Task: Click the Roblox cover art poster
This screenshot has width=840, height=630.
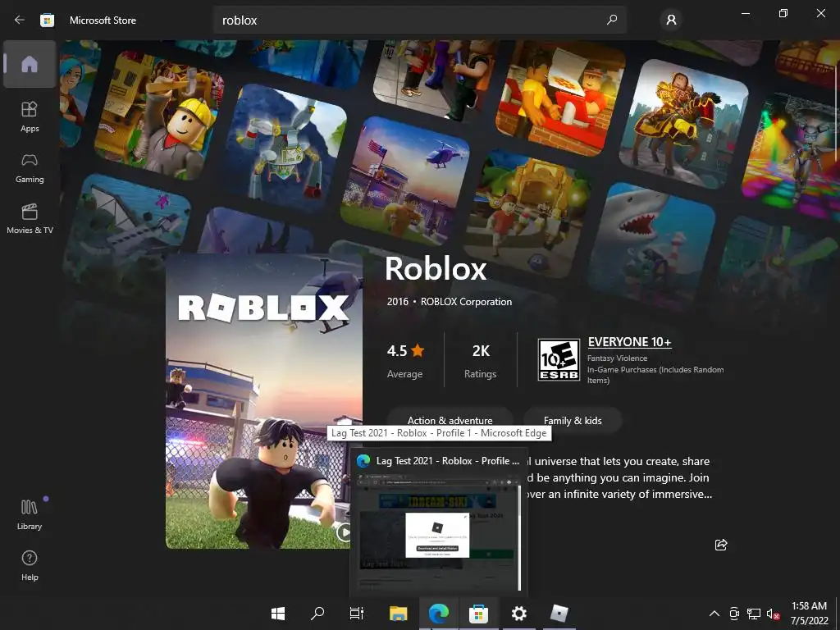Action: pyautogui.click(x=264, y=400)
